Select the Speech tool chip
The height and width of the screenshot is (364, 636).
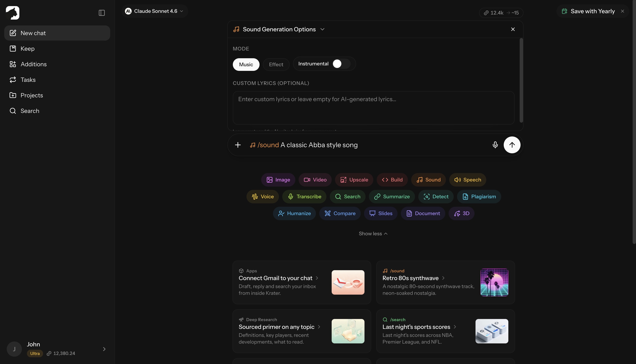click(468, 180)
